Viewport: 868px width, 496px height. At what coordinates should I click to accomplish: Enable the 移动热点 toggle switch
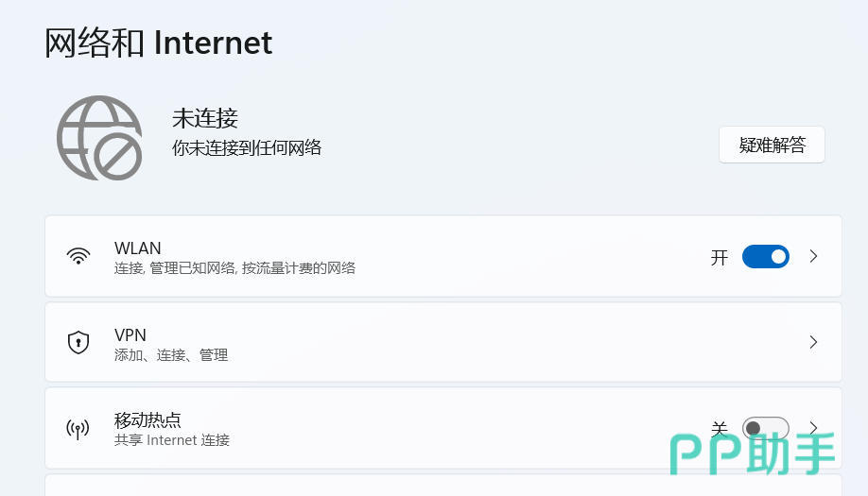[x=765, y=429]
